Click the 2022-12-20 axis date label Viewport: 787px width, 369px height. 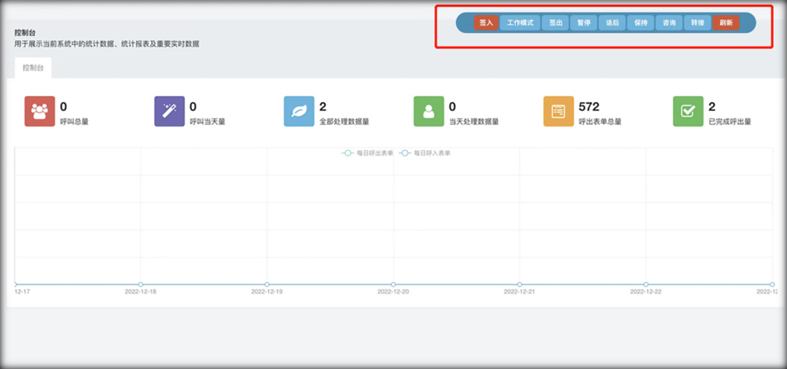click(x=394, y=292)
